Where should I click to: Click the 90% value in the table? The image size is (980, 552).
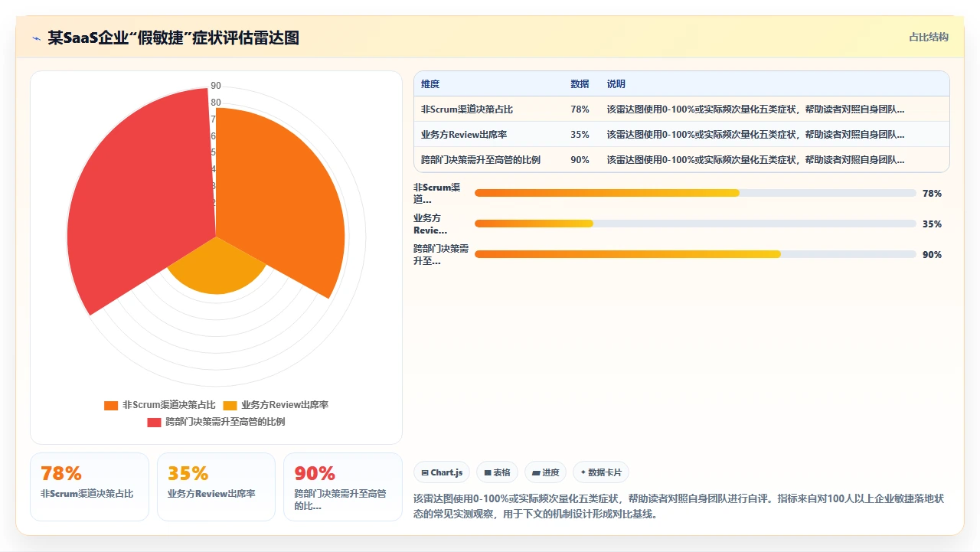(580, 160)
